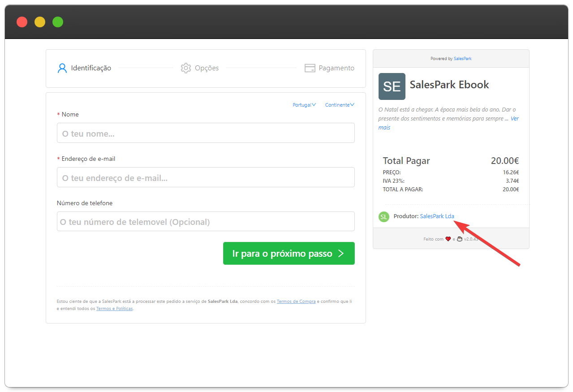Click the green SL producer avatar

[x=383, y=216]
